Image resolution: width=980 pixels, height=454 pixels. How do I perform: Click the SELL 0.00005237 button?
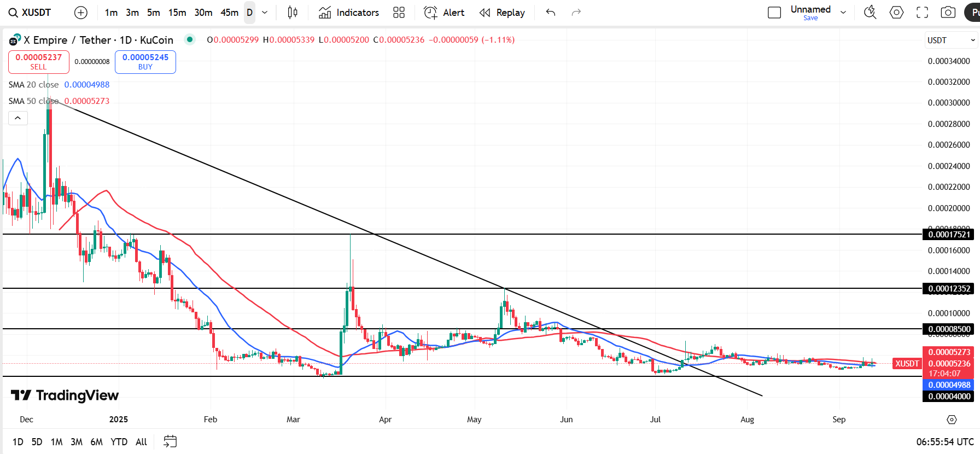pos(39,62)
